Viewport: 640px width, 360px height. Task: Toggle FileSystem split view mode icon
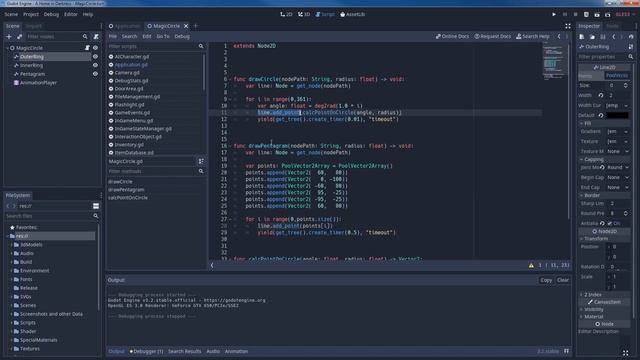(96, 206)
